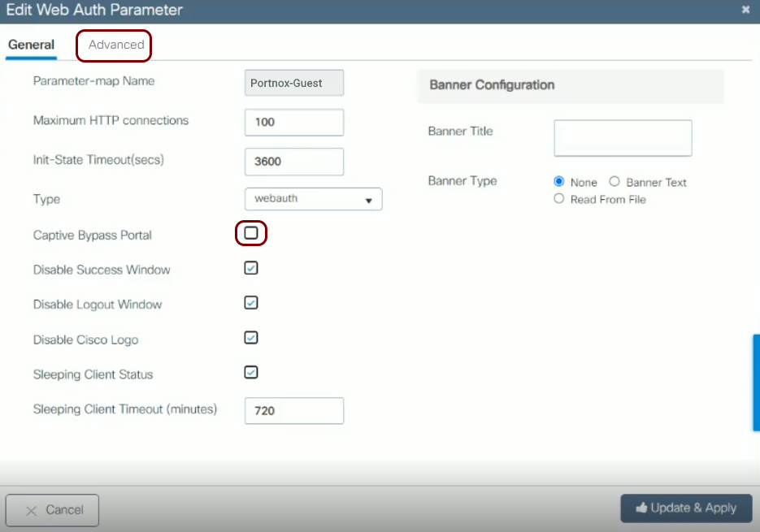This screenshot has height=532, width=760.
Task: Uncheck the Disable Cisco Logo checkbox
Action: coord(251,338)
